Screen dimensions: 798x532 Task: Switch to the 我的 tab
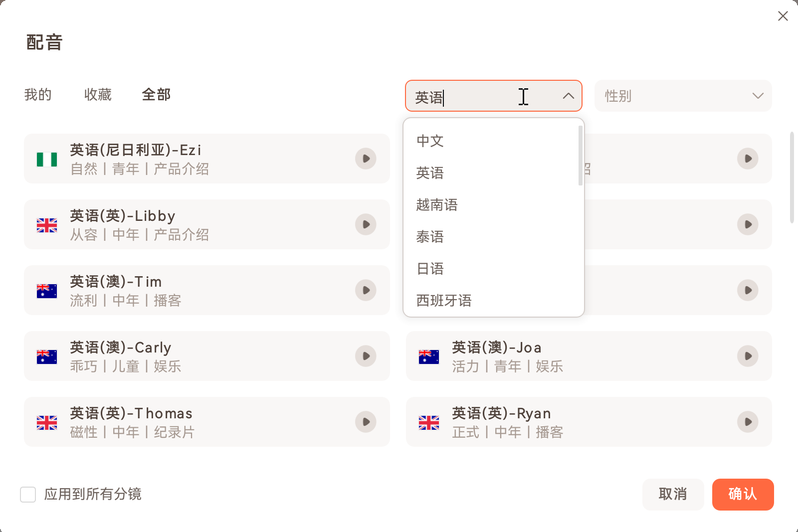pyautogui.click(x=38, y=95)
